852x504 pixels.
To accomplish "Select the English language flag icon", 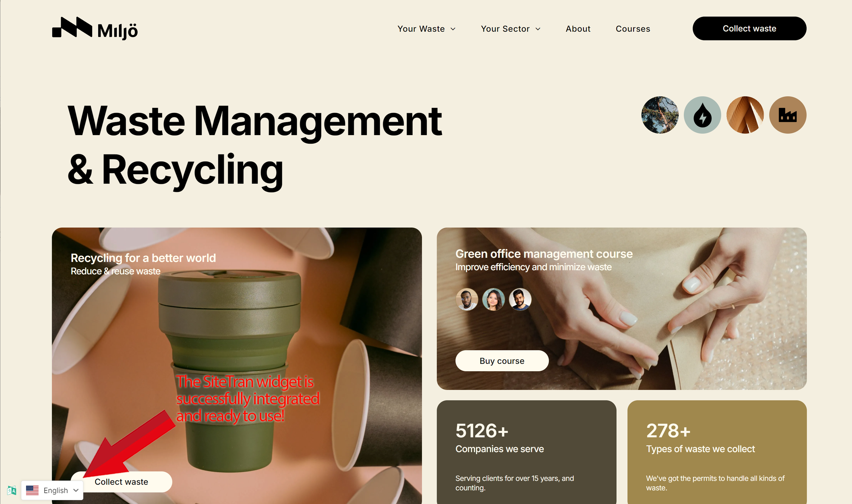I will pyautogui.click(x=32, y=491).
